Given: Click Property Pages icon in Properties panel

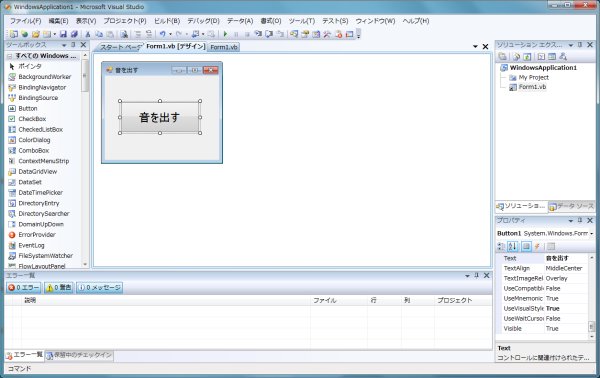Looking at the screenshot, I should pos(551,246).
